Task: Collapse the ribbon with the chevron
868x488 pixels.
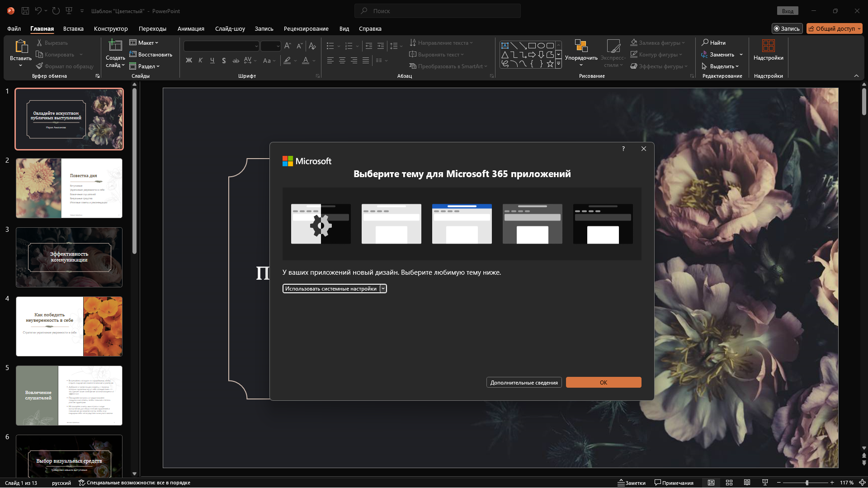Action: (856, 76)
